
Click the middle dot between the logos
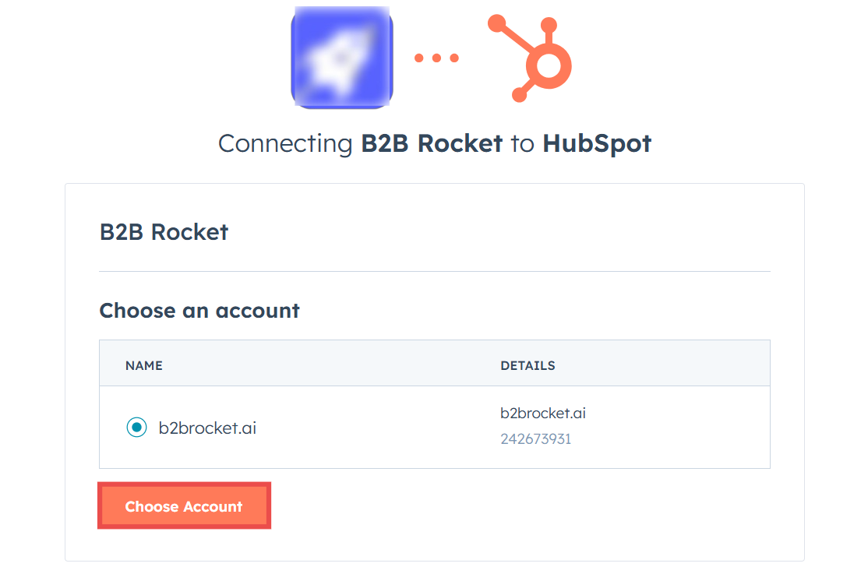[436, 58]
